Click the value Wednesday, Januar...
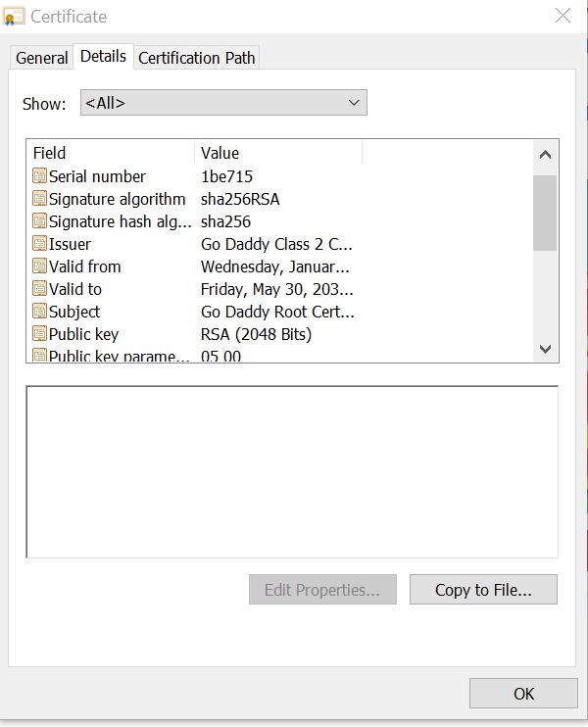This screenshot has width=588, height=727. click(275, 267)
